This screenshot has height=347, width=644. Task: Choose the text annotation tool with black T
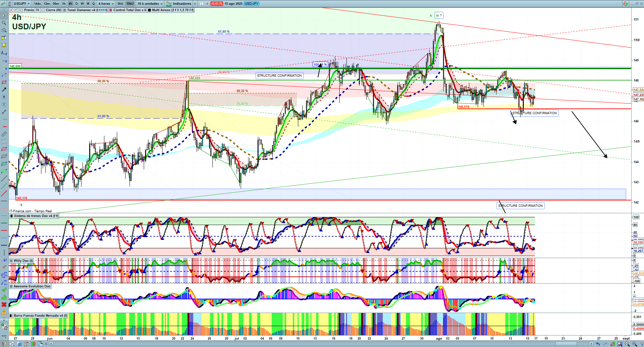4,97
